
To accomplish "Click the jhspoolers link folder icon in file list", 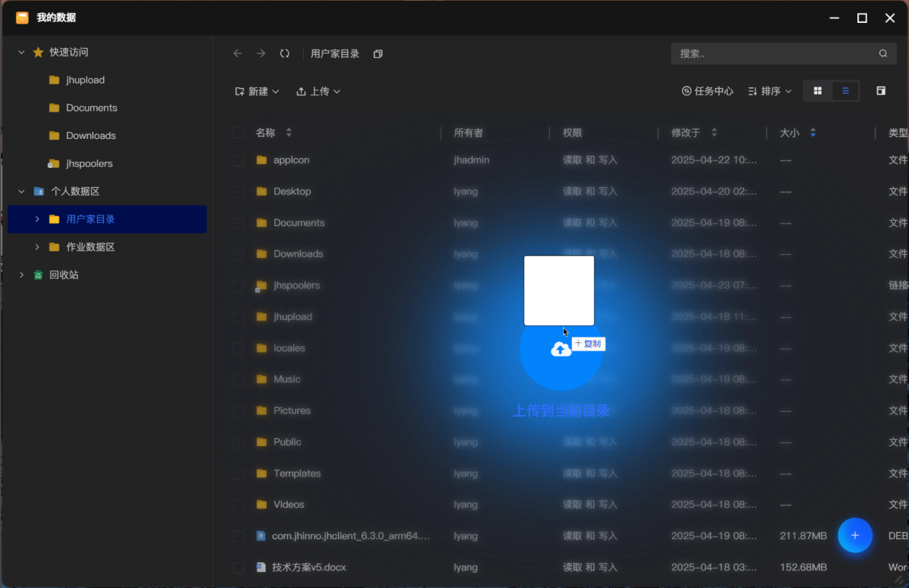I will 261,286.
